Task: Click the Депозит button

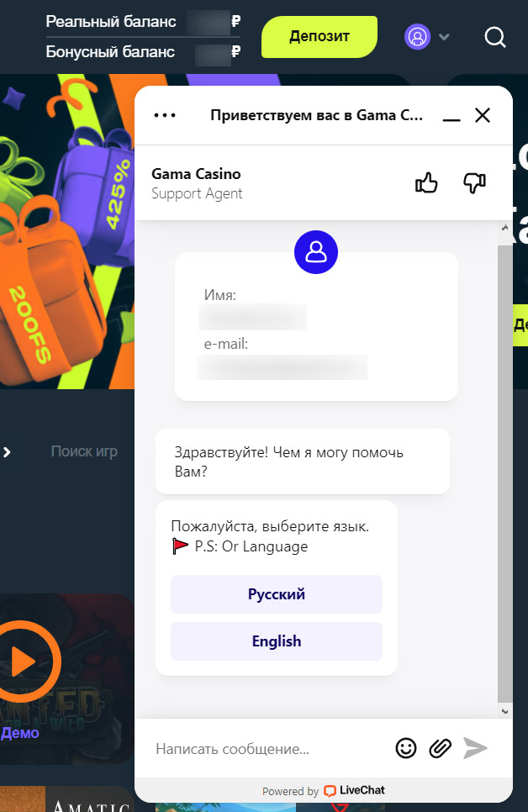Action: [319, 36]
